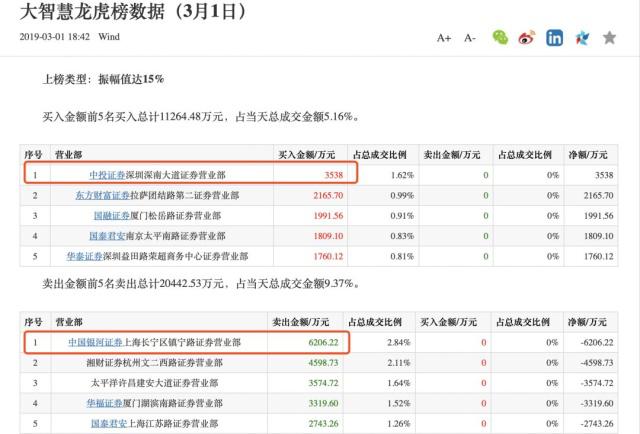This screenshot has width=640, height=434.
Task: Click the net amount -3574.72
Action: [597, 383]
